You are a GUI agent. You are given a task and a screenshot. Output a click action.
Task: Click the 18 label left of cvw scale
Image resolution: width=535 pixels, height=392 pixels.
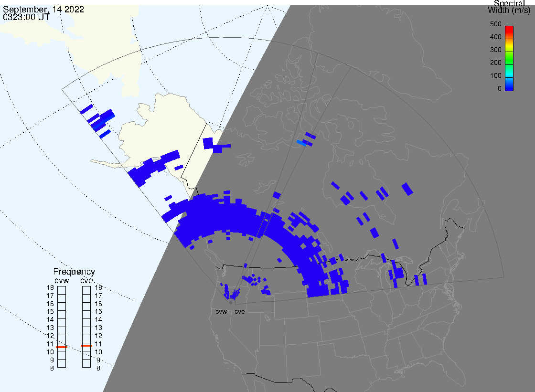point(50,287)
